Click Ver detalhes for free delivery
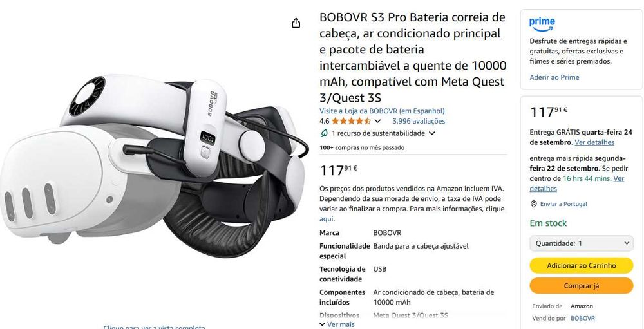Screen dimensions: 644x329 pyautogui.click(x=594, y=142)
